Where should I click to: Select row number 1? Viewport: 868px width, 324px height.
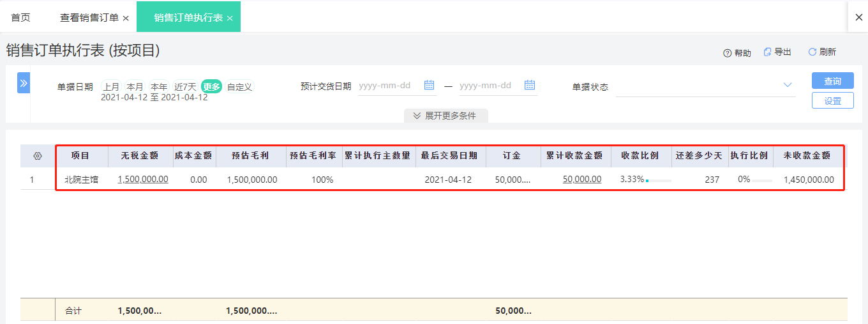[33, 180]
